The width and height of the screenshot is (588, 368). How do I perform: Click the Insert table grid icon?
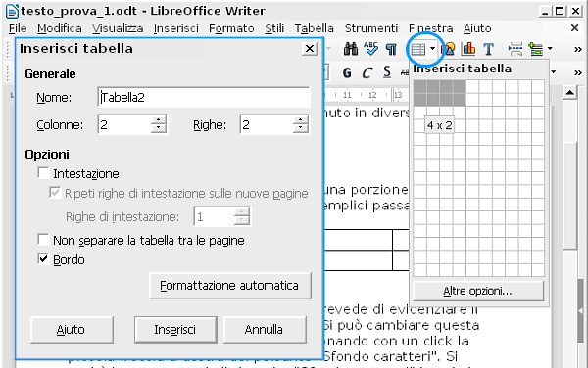point(417,49)
